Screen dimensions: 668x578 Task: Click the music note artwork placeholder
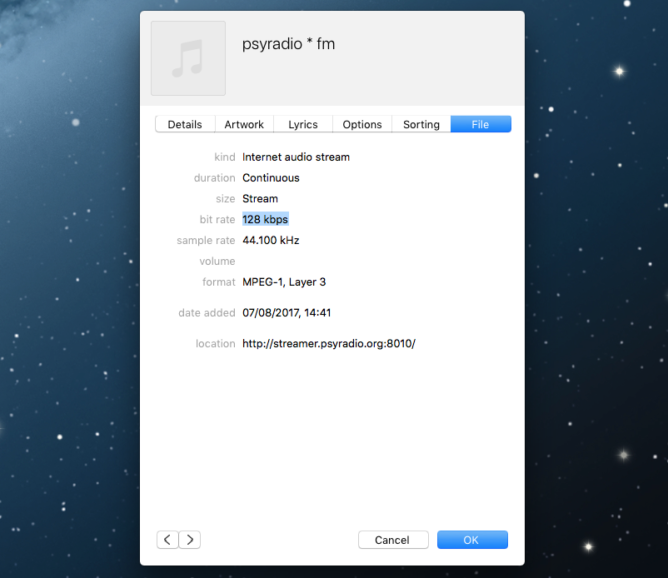[x=188, y=58]
